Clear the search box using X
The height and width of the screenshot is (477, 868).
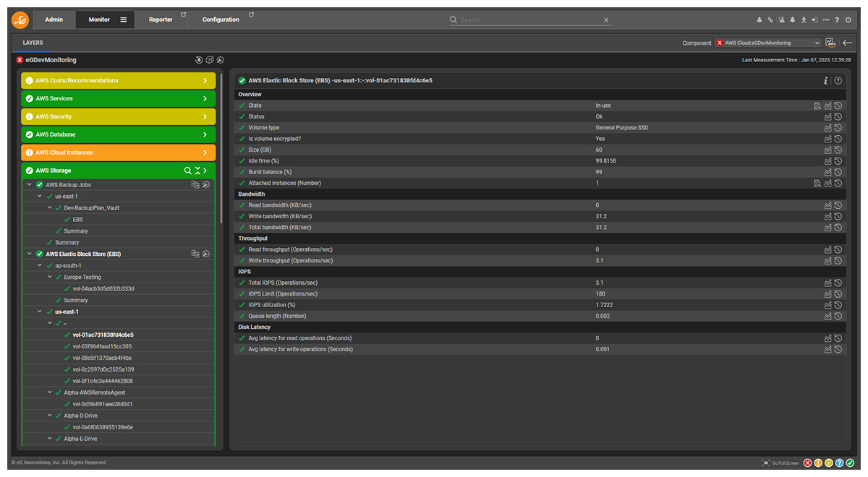pos(606,20)
